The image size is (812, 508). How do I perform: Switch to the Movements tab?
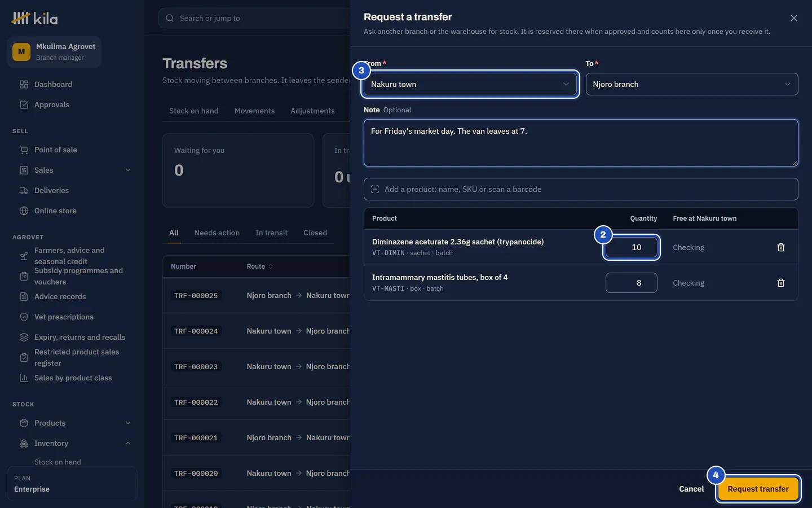[254, 111]
